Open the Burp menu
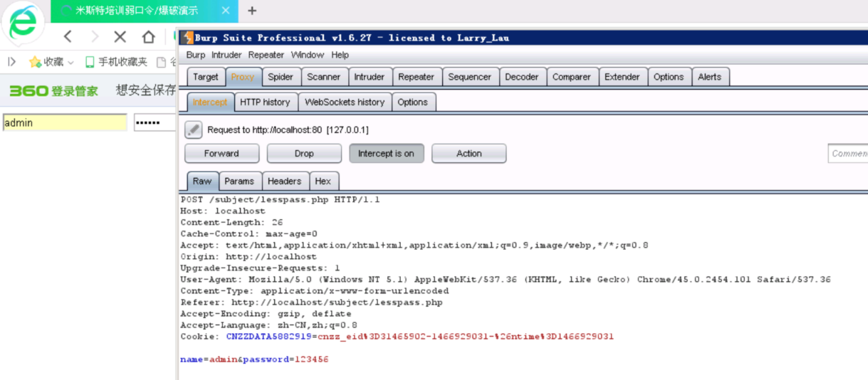Screen dimensions: 868x380 [195, 55]
